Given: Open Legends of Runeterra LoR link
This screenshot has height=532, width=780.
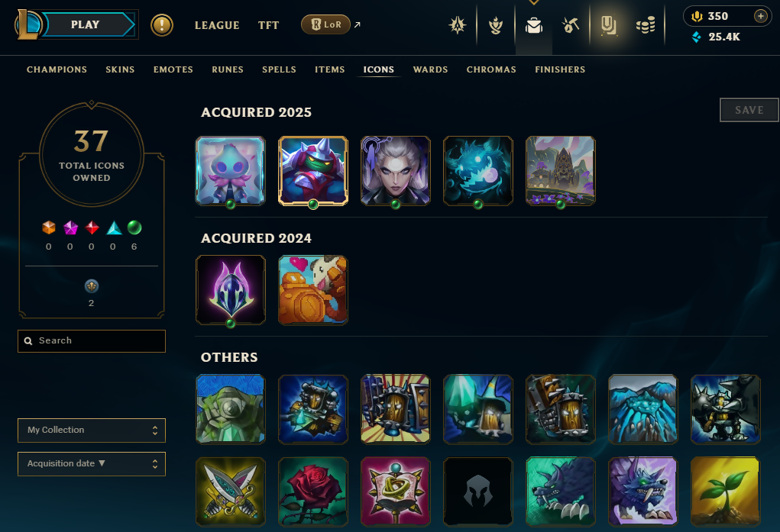Looking at the screenshot, I should [326, 24].
